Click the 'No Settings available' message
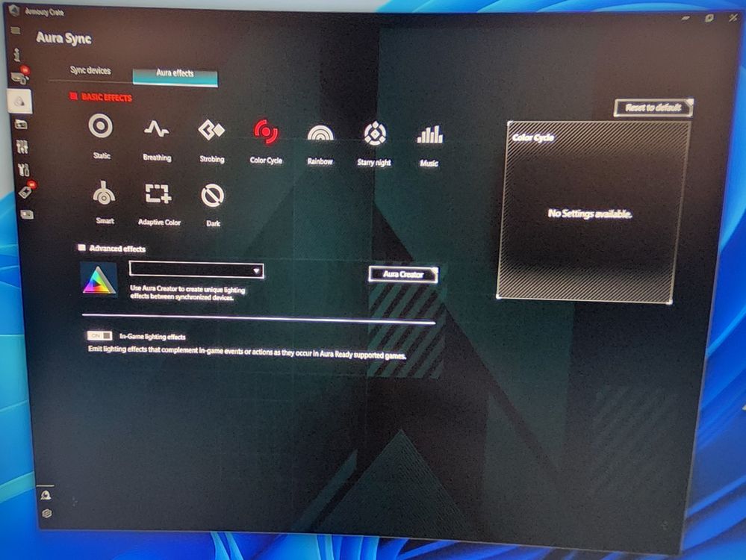This screenshot has height=560, width=746. tap(589, 214)
